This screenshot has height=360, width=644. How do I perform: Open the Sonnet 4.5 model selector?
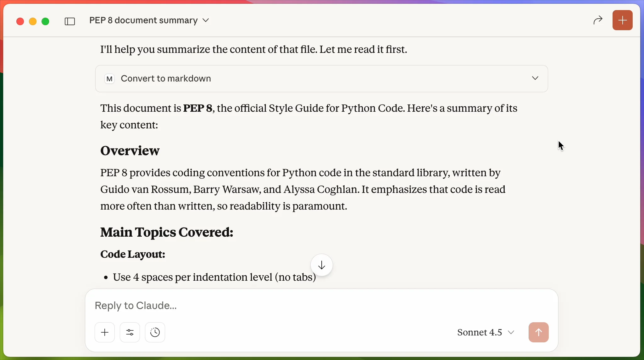479,332
